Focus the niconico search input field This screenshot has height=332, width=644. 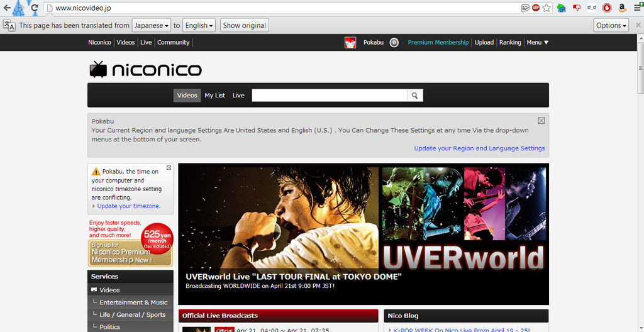click(330, 96)
